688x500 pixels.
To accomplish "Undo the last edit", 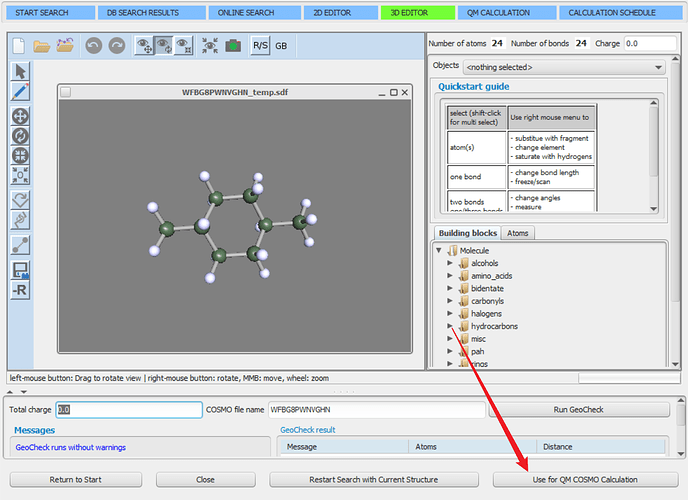I will coord(93,46).
